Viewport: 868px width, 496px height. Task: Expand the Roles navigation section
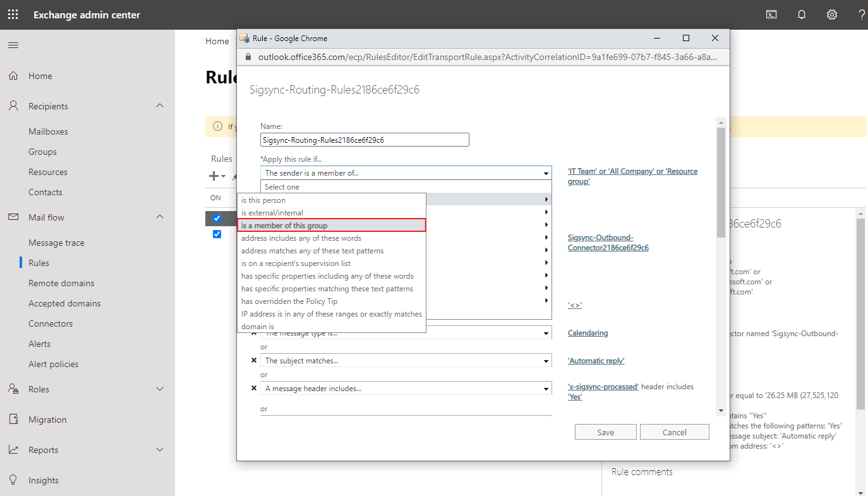click(x=160, y=389)
